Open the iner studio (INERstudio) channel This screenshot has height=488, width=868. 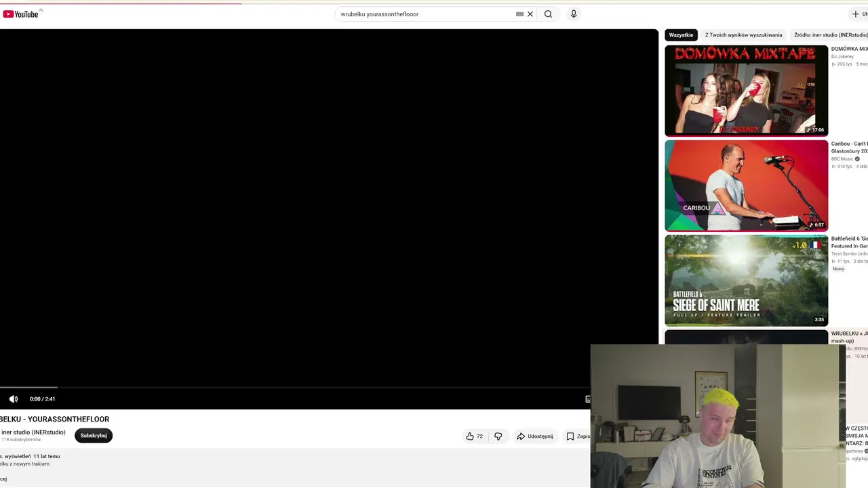pos(33,432)
